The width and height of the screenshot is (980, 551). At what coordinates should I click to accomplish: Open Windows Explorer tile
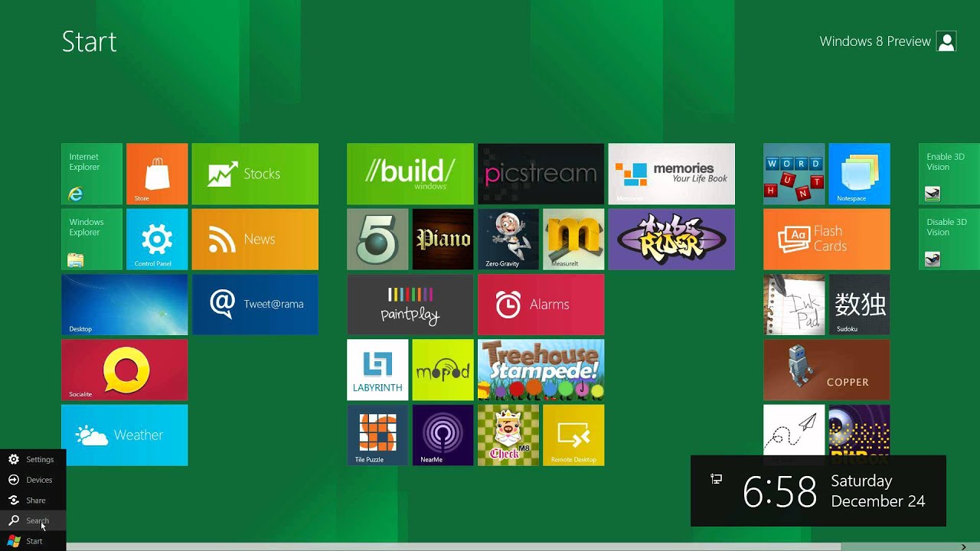pos(92,239)
